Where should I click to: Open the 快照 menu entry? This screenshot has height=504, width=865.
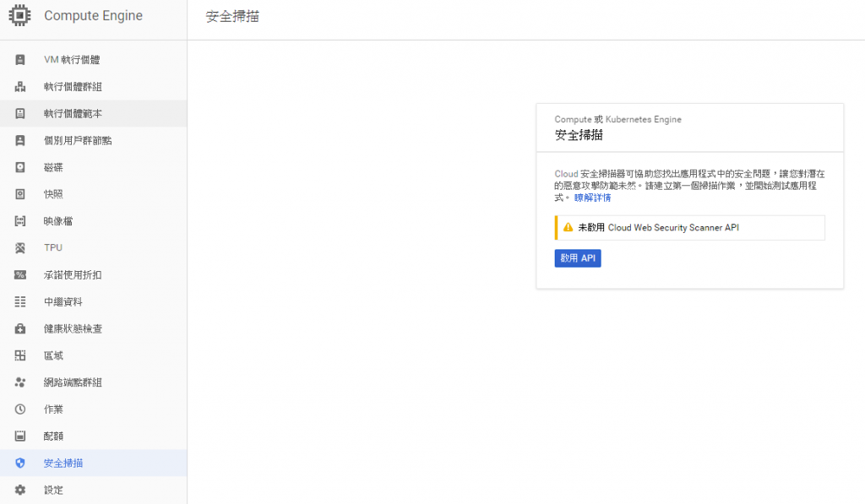[x=53, y=194]
